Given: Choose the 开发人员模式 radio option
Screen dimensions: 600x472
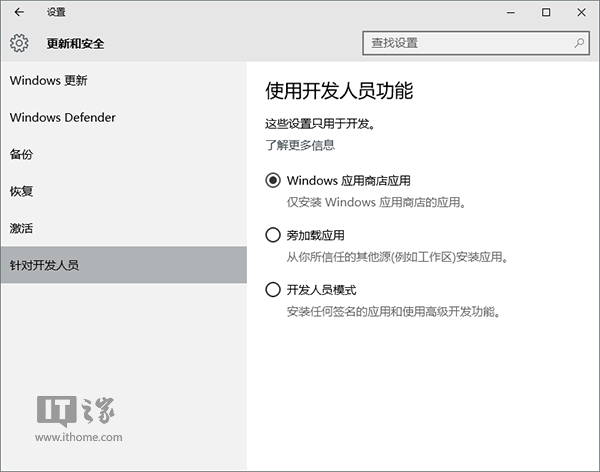Looking at the screenshot, I should tap(273, 290).
